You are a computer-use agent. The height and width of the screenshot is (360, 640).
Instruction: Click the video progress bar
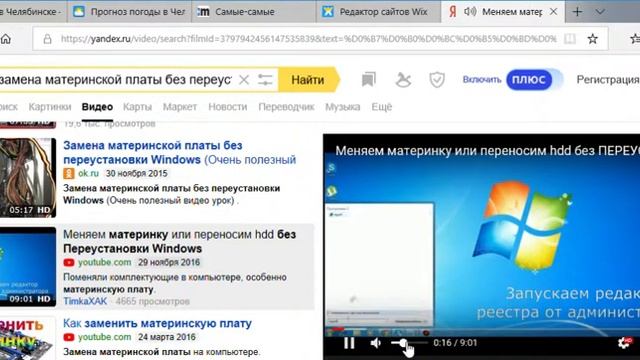point(482,329)
